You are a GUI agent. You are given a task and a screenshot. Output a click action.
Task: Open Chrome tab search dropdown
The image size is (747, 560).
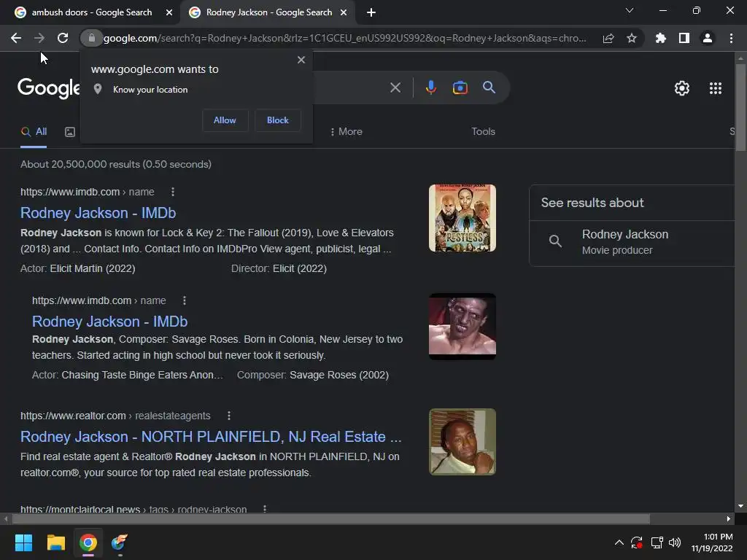point(630,10)
